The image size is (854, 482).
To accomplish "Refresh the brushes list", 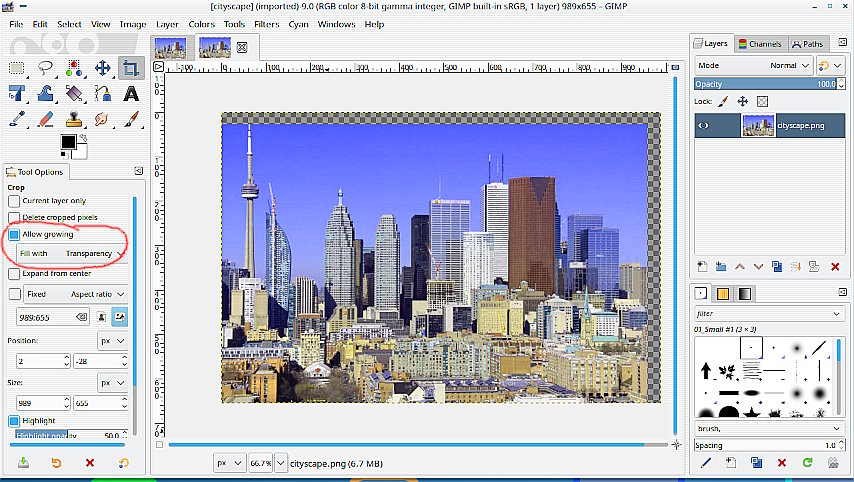I will (x=807, y=463).
